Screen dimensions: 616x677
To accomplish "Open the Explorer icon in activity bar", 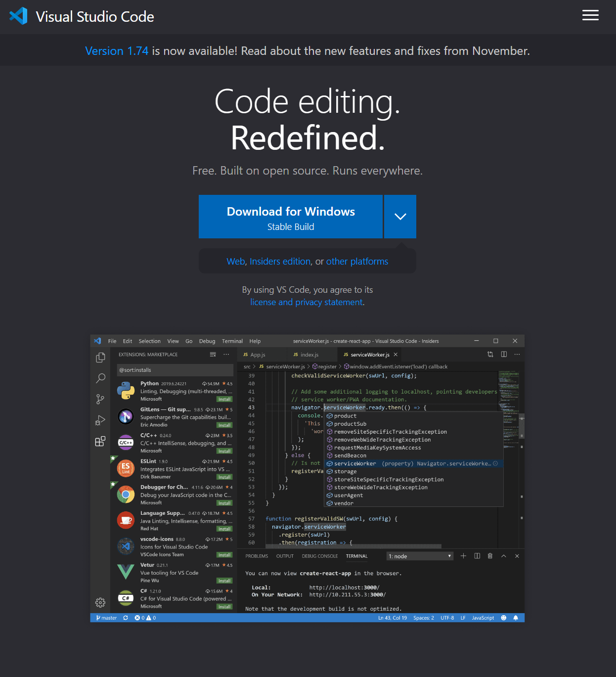I will pos(100,358).
